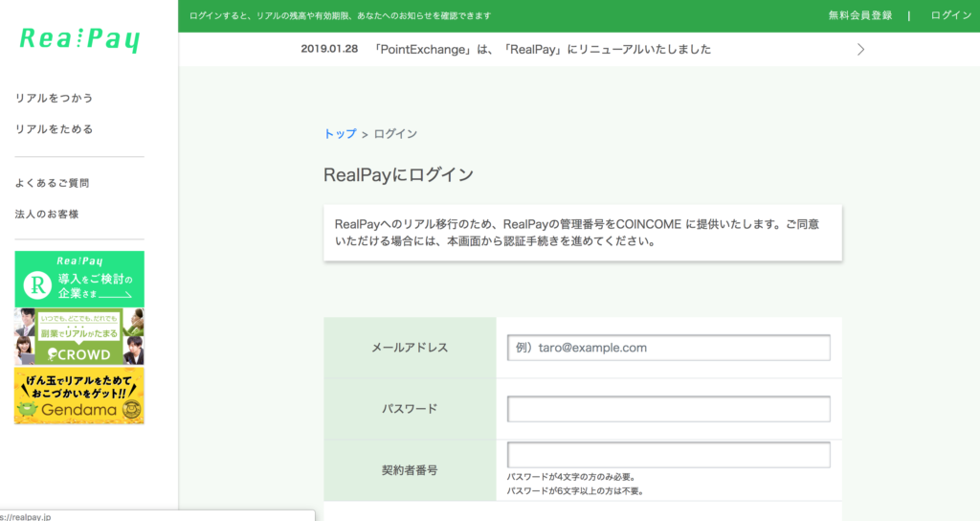Viewport: 980px width, 521px height.
Task: Click the ログイン breadcrumb text
Action: [x=395, y=134]
